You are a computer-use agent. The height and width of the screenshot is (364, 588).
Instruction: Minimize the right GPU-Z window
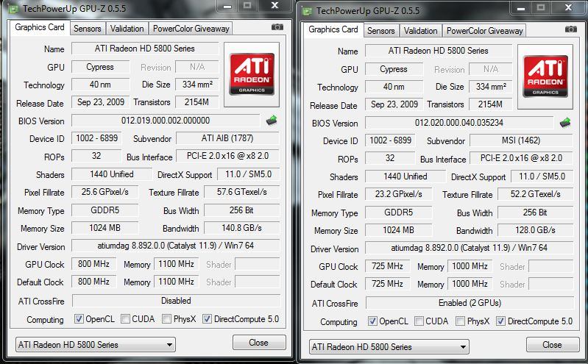[521, 8]
